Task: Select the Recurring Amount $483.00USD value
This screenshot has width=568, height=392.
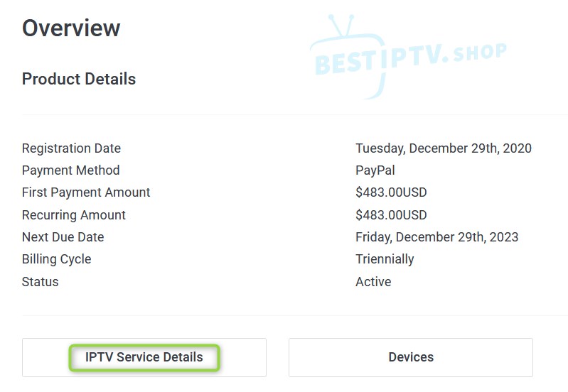Action: 391,215
